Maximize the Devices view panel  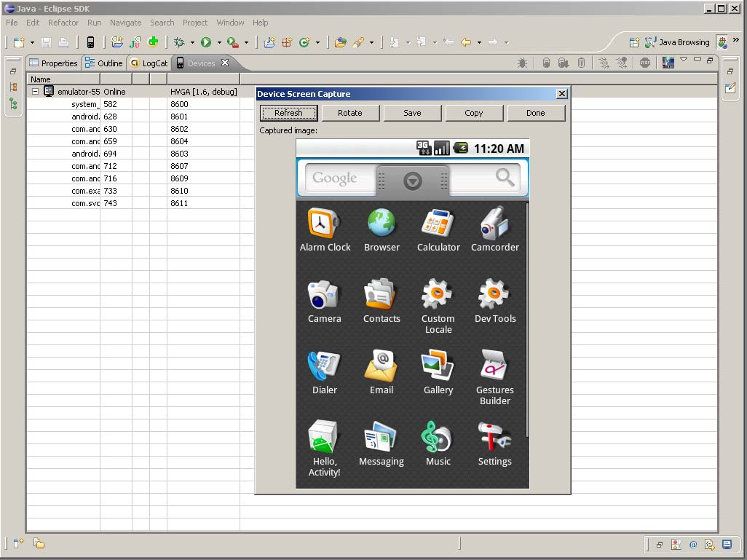coord(710,60)
